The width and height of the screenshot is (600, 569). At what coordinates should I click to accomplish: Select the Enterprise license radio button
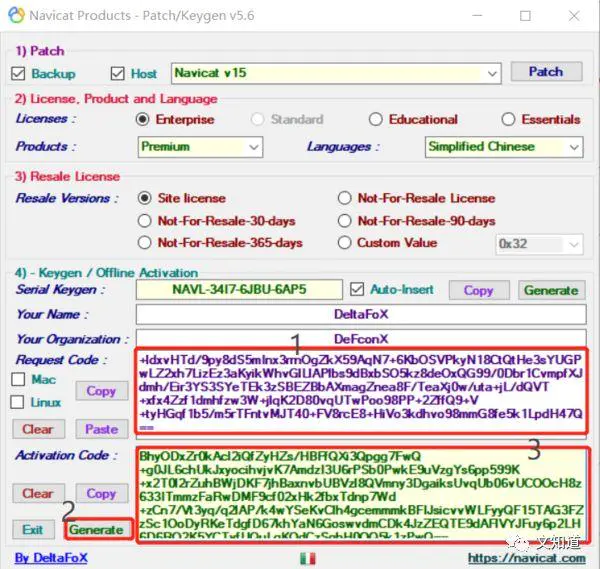pos(142,119)
